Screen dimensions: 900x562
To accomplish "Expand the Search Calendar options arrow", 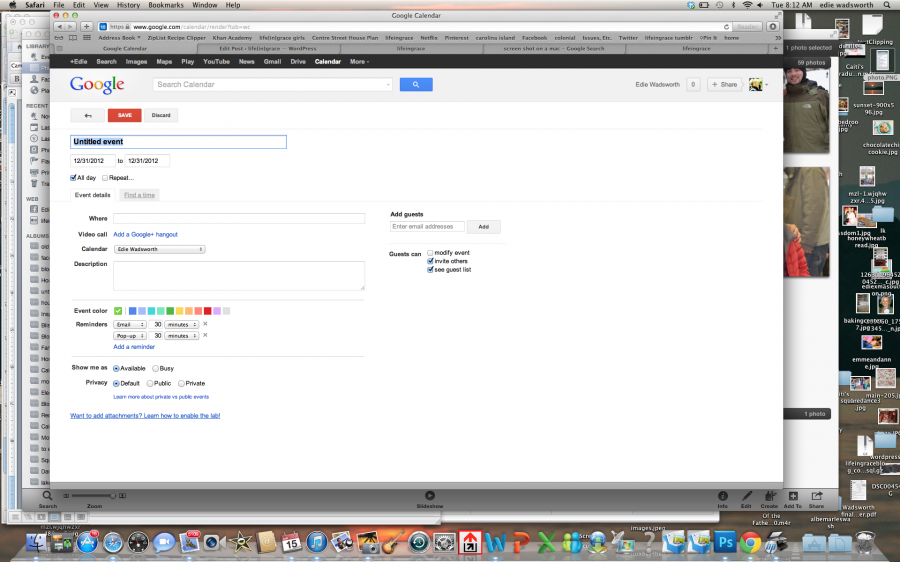I will point(388,85).
